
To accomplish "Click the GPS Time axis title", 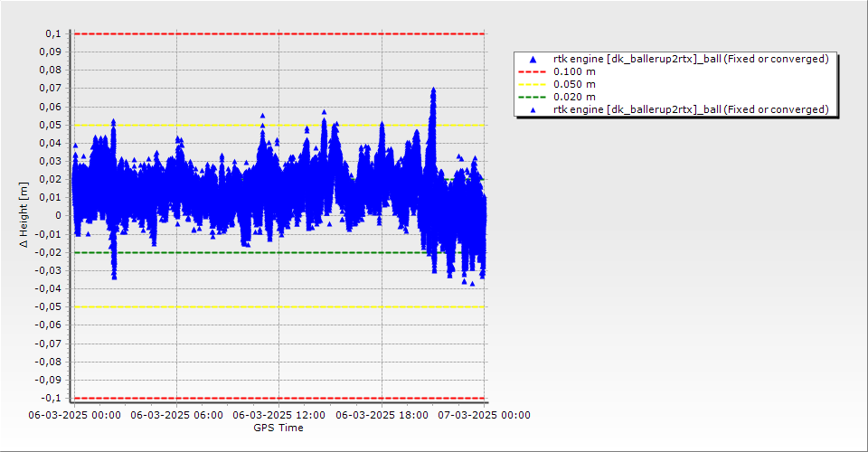I will click(278, 428).
